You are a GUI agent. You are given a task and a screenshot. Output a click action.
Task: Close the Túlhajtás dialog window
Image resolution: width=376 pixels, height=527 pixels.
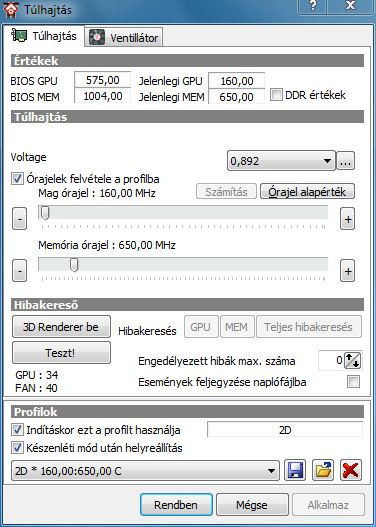tap(350, 6)
